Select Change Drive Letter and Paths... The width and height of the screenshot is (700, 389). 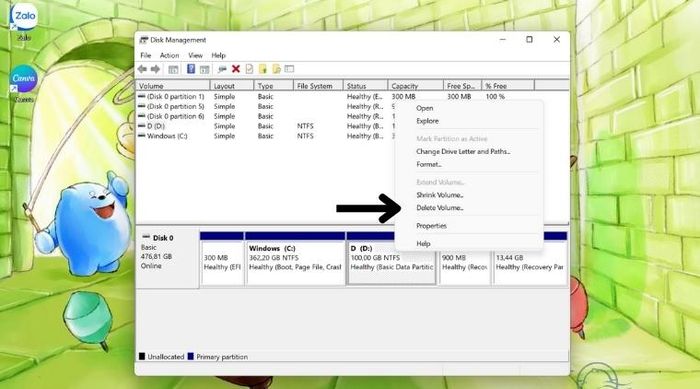click(463, 151)
